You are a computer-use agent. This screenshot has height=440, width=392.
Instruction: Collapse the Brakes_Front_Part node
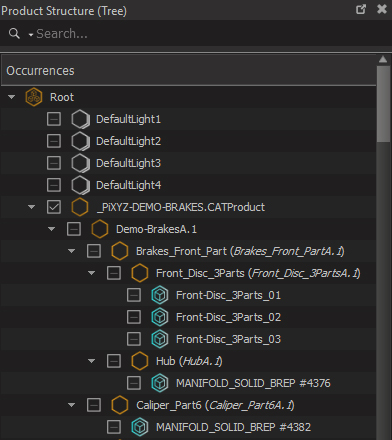71,251
